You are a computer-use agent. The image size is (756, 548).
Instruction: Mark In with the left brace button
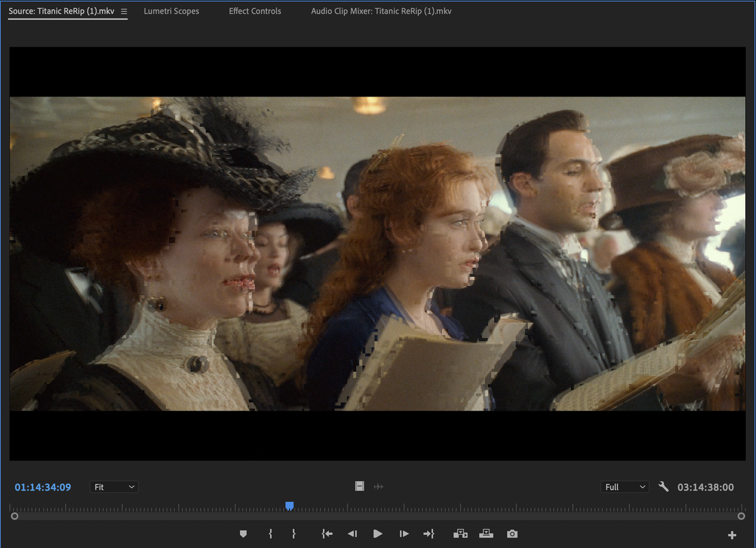pos(270,534)
